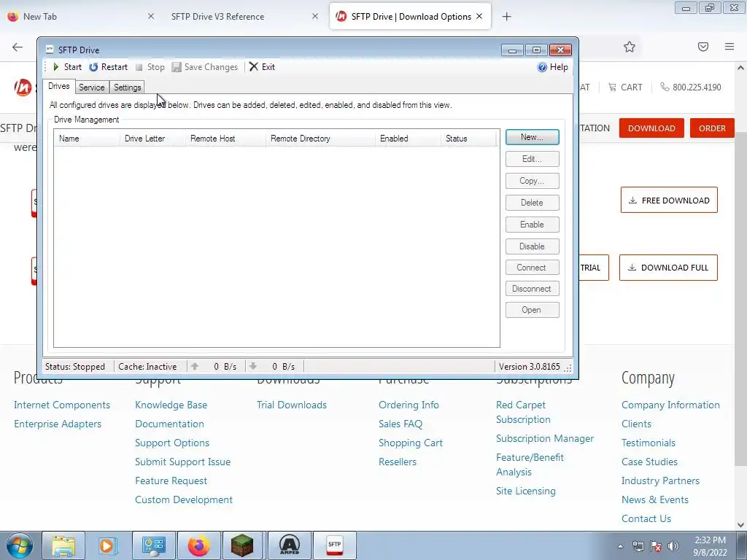This screenshot has height=560, width=747.
Task: Click the upload speed arrow icon
Action: point(194,366)
